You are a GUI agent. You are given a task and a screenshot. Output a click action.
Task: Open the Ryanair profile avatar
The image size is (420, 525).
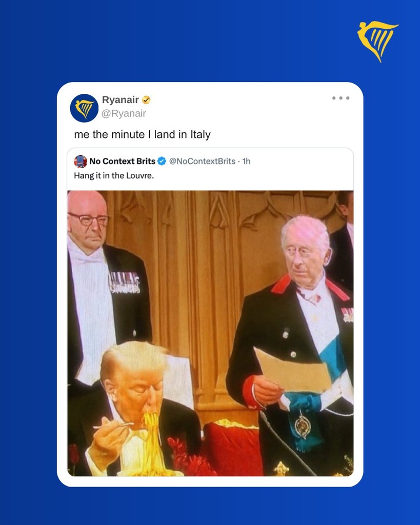point(84,108)
